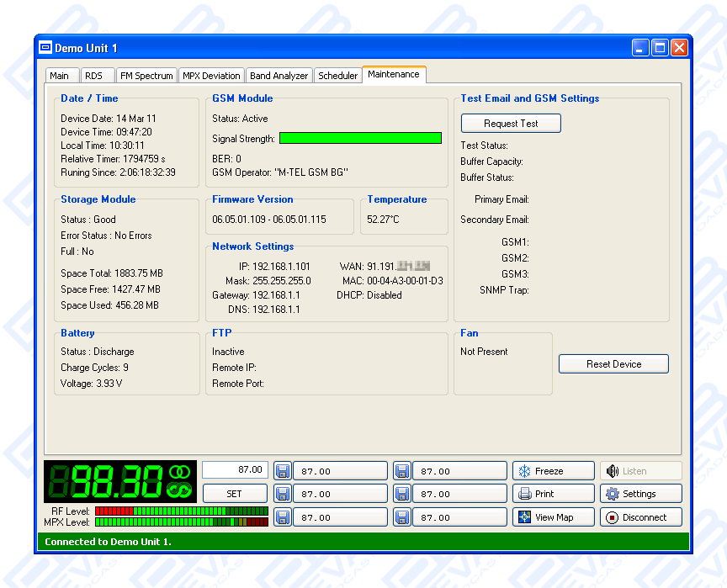Open the RDS tab
727x588 pixels.
(x=93, y=76)
